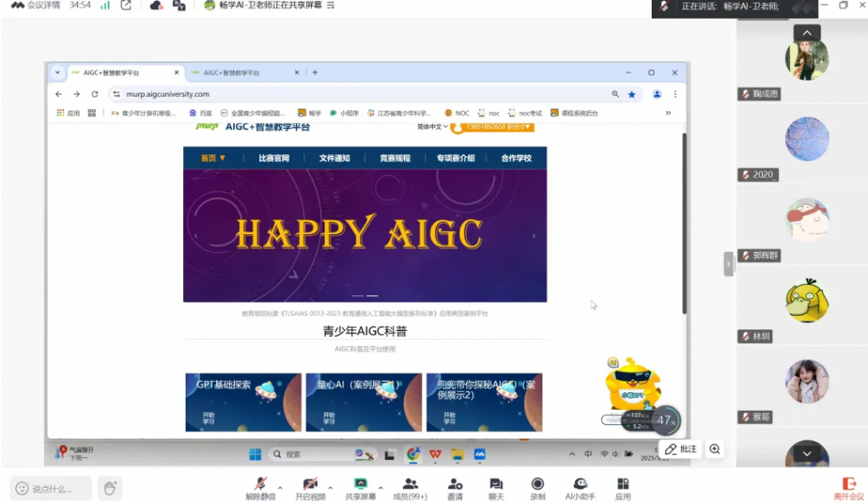Open 竞赛规程 in navigation
This screenshot has height=504, width=868.
[395, 159]
